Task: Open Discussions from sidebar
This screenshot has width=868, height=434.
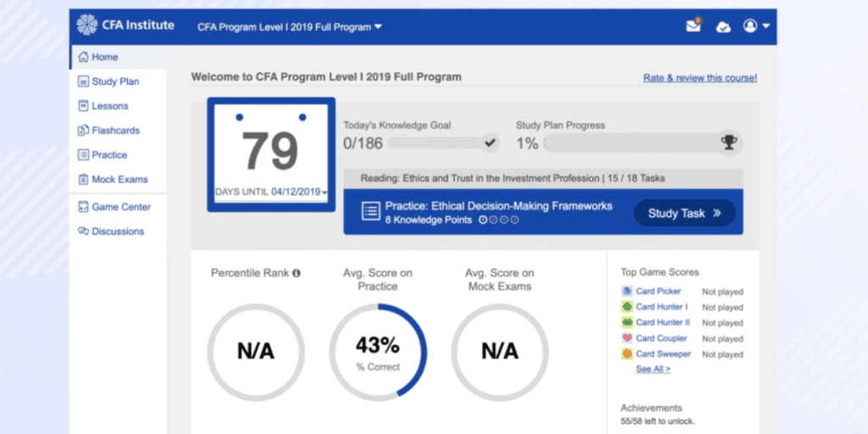Action: click(117, 231)
